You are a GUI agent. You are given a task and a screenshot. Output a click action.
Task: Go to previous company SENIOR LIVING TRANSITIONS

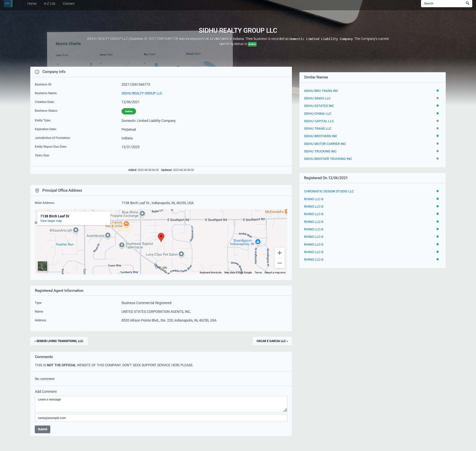(59, 341)
